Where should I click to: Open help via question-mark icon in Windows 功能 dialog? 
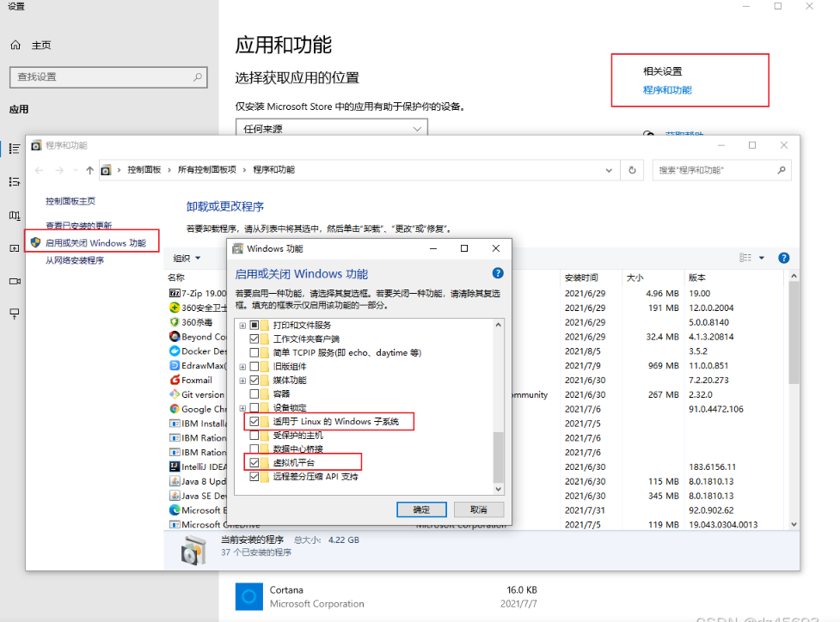pos(497,271)
